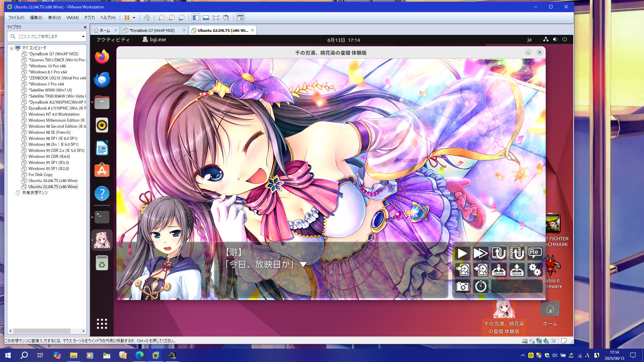Take a screenshot with the camera icon
Screen dimensions: 644x362
click(x=463, y=286)
